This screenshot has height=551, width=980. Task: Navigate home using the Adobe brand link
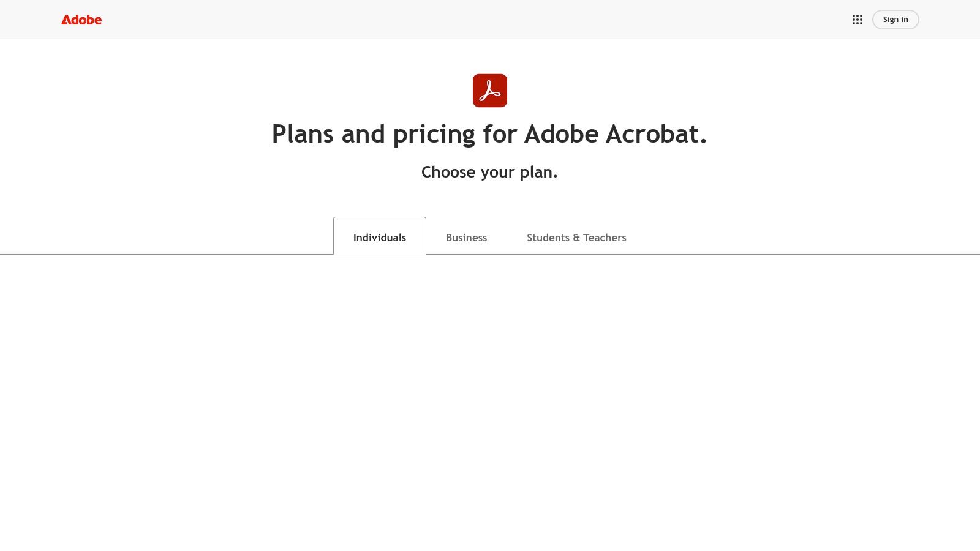81,20
